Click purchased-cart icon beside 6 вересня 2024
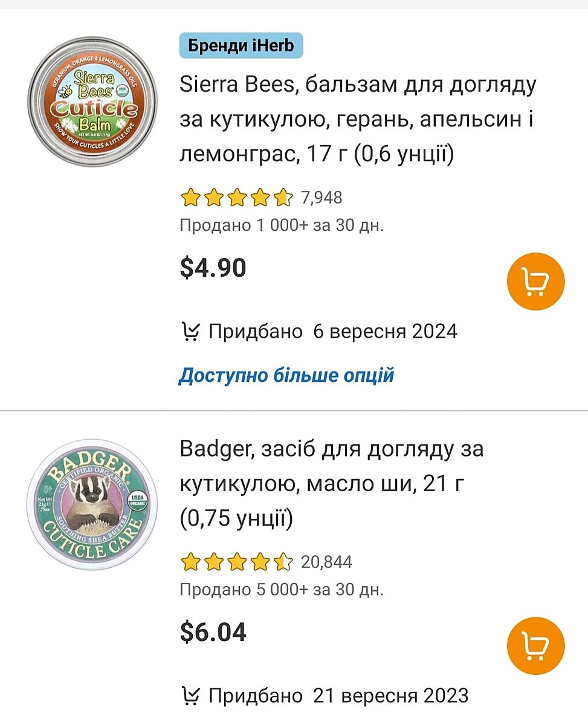Viewport: 588px width, 725px height. point(191,331)
